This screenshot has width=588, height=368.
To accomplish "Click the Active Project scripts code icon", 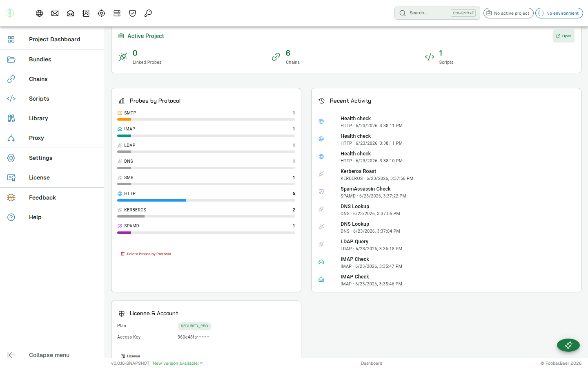I will [x=430, y=57].
